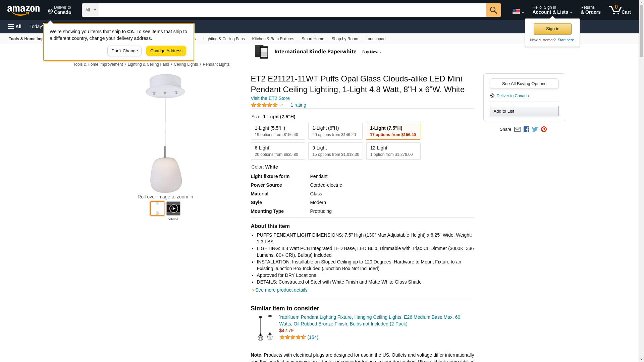Image resolution: width=644 pixels, height=362 pixels.
Task: Select the 1-Light (5.5"H) size option
Action: tap(278, 131)
